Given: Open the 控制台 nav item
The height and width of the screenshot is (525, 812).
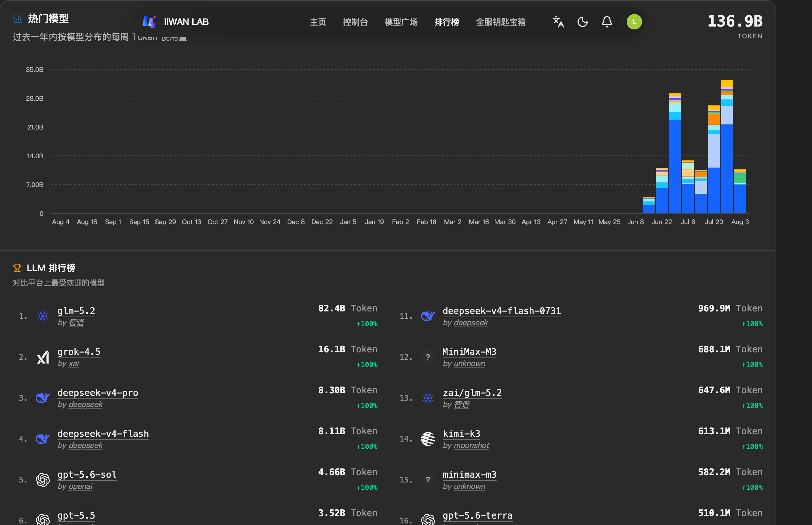Looking at the screenshot, I should pos(355,22).
